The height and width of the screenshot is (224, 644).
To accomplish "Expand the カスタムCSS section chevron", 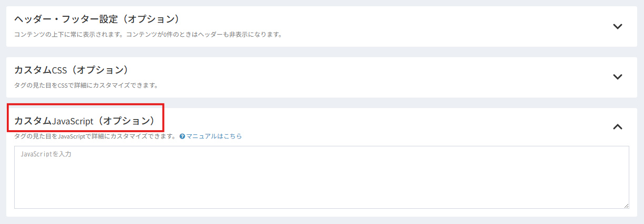I will click(618, 77).
